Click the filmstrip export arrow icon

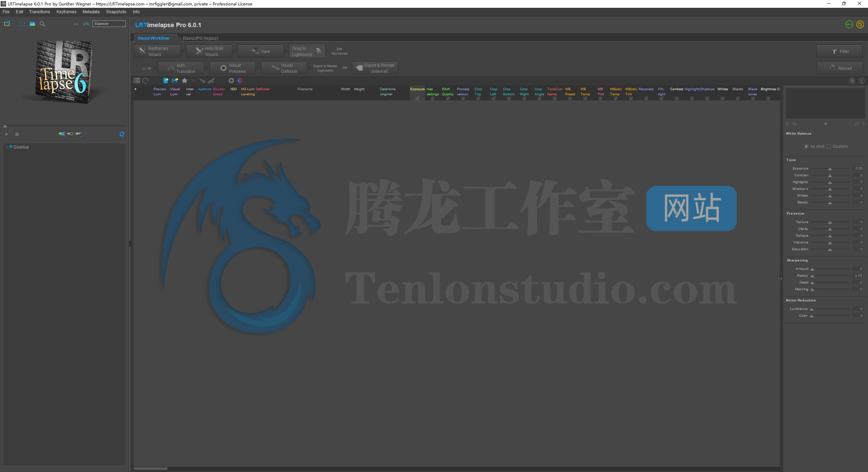[x=175, y=80]
